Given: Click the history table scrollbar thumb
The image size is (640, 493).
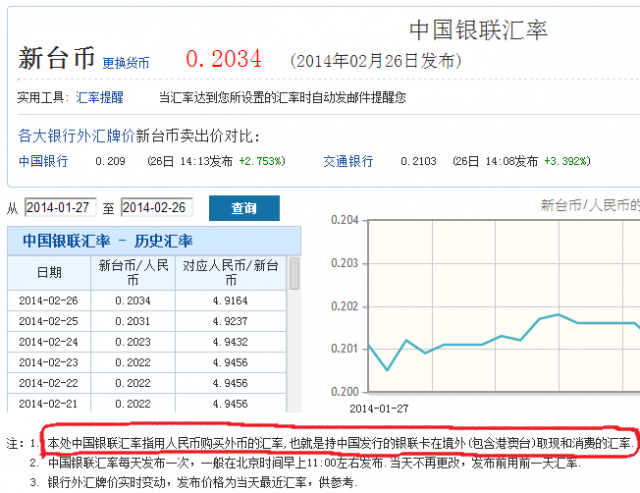Looking at the screenshot, I should click(294, 273).
